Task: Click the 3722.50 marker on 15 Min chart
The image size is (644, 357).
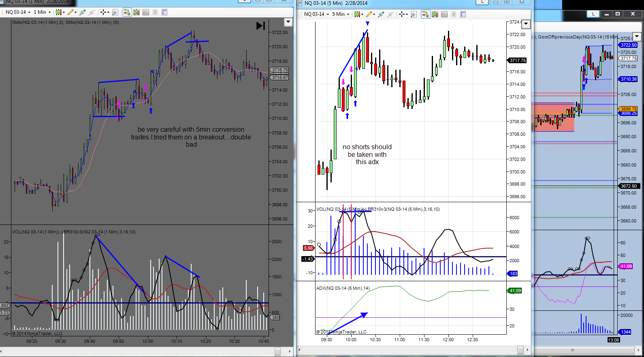Action: (x=629, y=45)
